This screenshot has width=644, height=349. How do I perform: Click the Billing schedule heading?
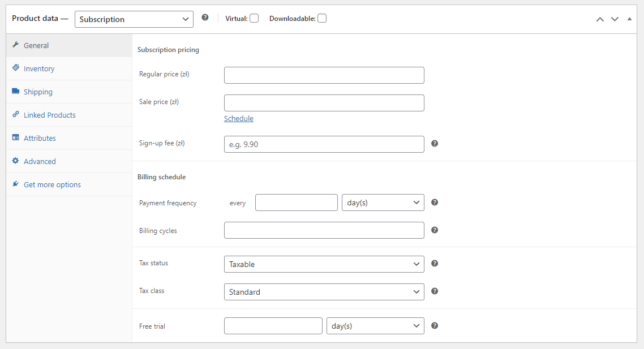click(161, 177)
